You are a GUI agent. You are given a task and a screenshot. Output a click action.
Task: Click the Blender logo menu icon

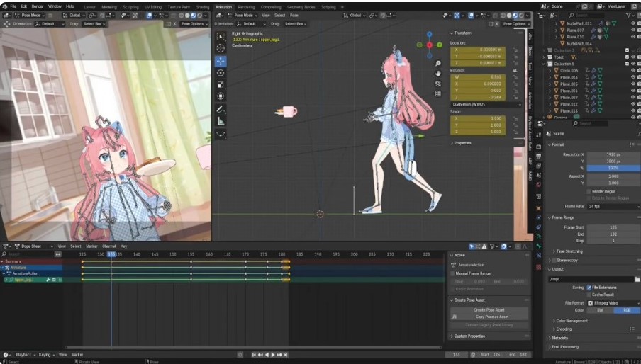pyautogui.click(x=4, y=6)
